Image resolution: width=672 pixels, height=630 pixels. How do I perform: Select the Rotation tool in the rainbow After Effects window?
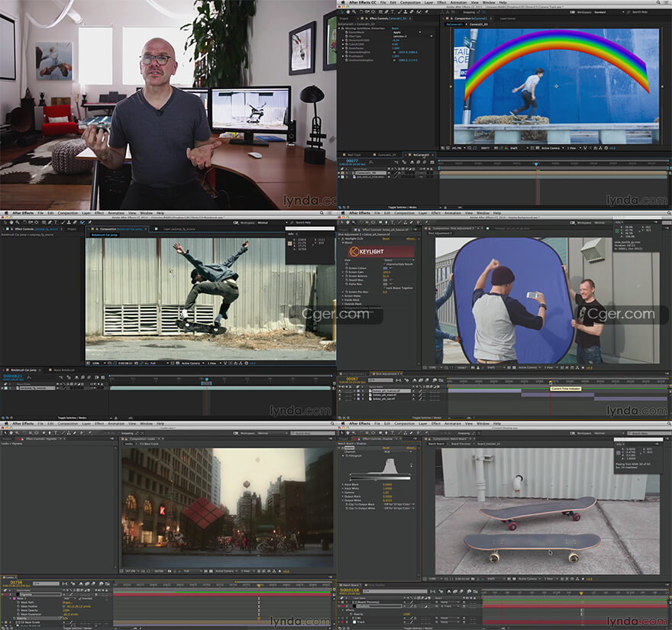coord(361,12)
